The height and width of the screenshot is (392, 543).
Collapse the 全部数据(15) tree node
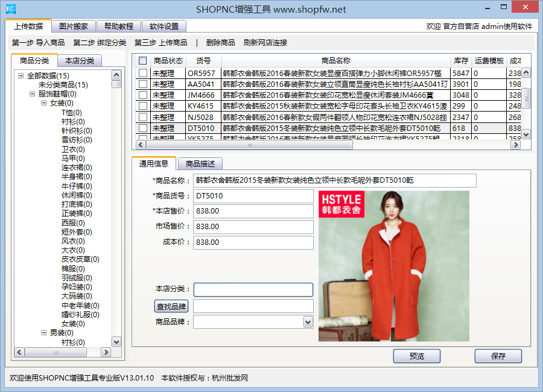pos(21,75)
